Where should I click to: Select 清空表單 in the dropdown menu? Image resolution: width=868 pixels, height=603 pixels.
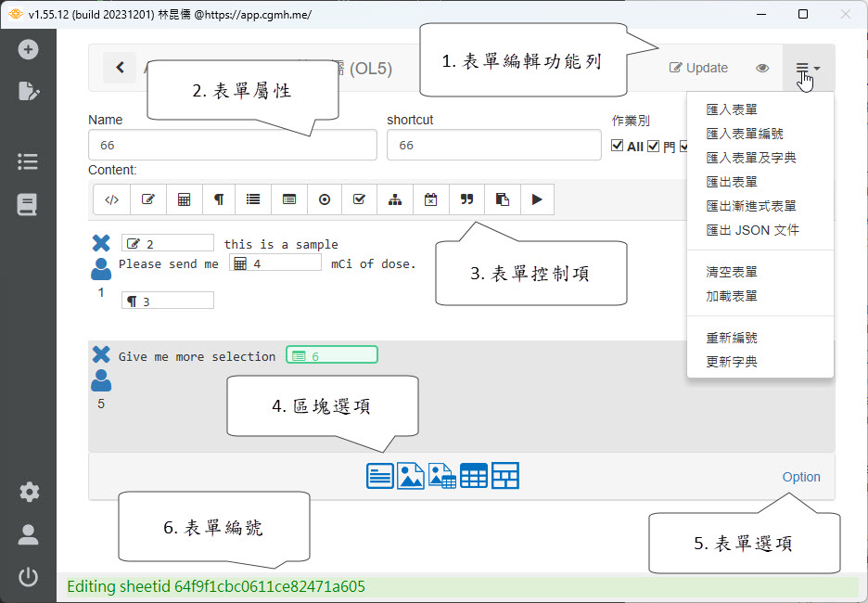click(732, 273)
